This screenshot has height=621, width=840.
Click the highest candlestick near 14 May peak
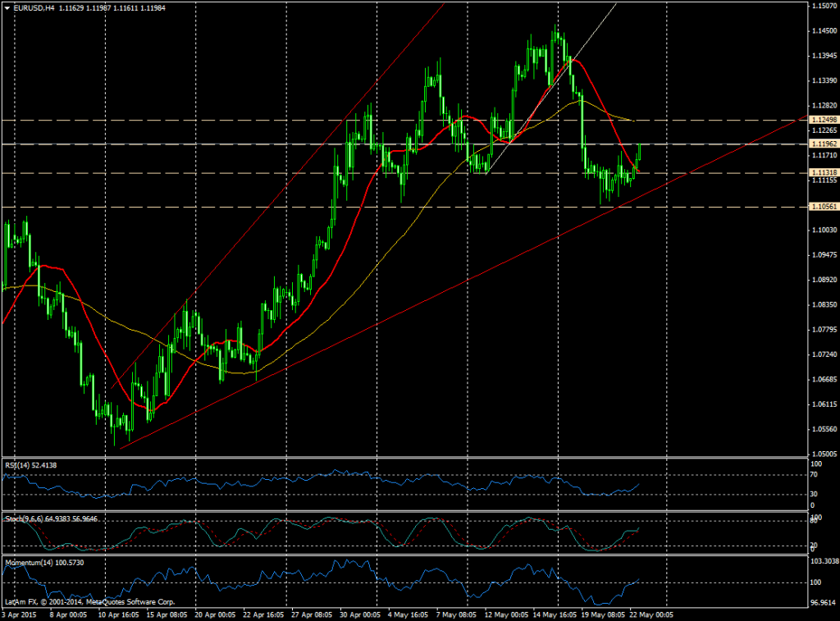coord(557,31)
